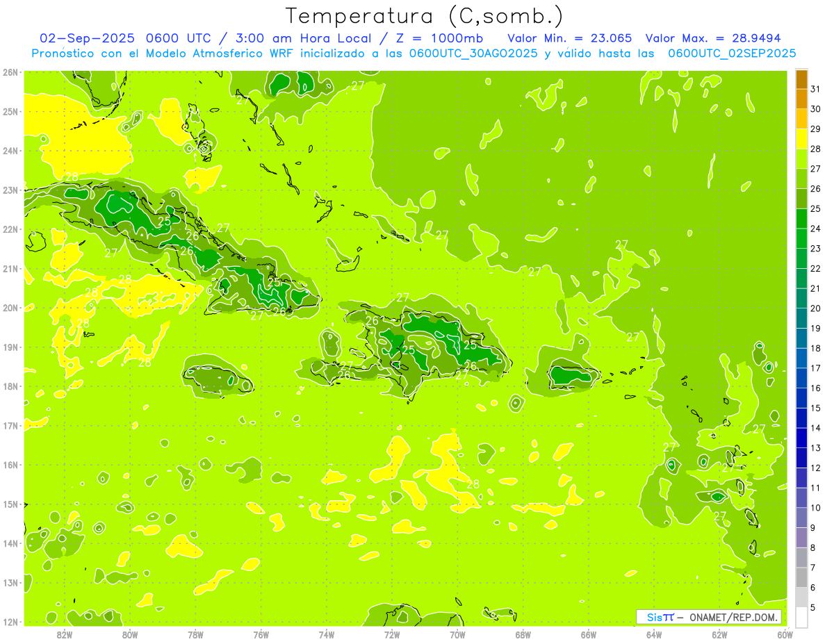The height and width of the screenshot is (644, 834).
Task: Click latitude label 16N
Action: [10, 465]
